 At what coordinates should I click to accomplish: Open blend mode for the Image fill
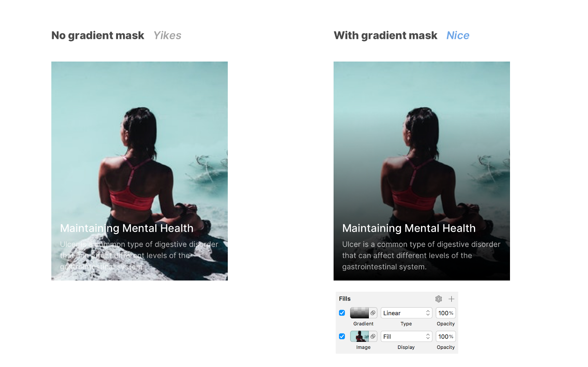373,336
